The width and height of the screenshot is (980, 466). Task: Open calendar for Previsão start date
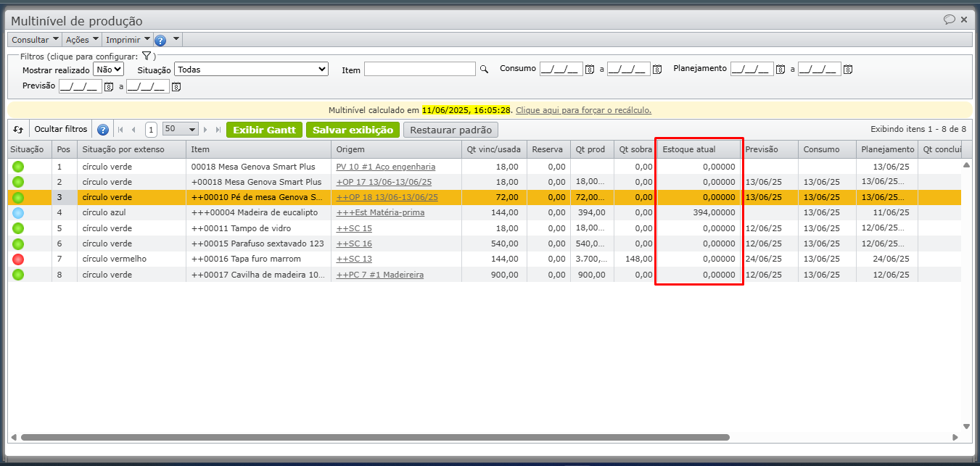tap(109, 87)
